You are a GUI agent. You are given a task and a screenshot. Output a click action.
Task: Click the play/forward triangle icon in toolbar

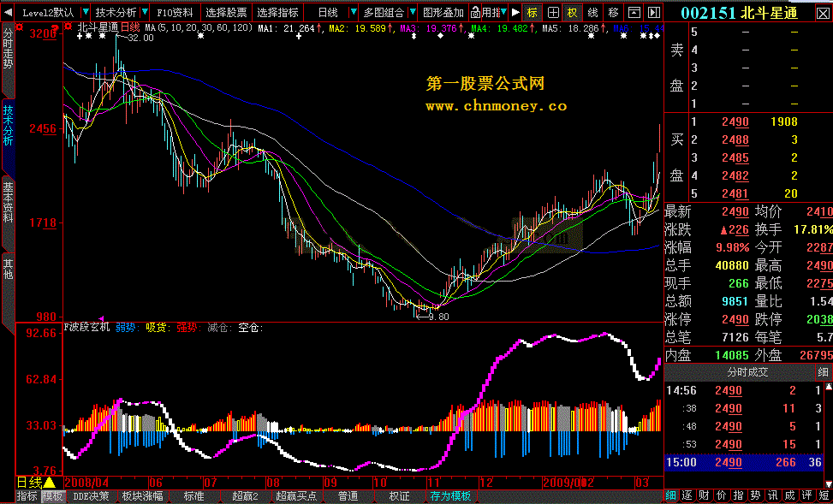pos(515,12)
